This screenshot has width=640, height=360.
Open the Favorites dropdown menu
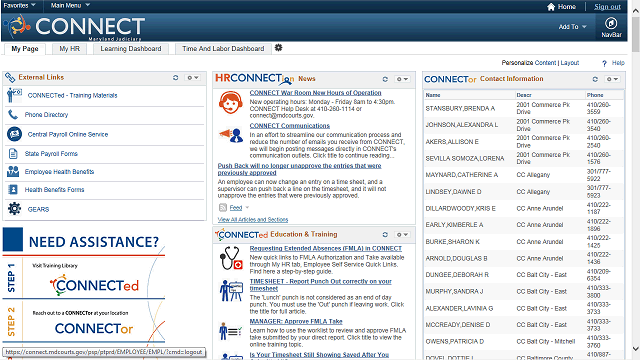[x=20, y=5]
